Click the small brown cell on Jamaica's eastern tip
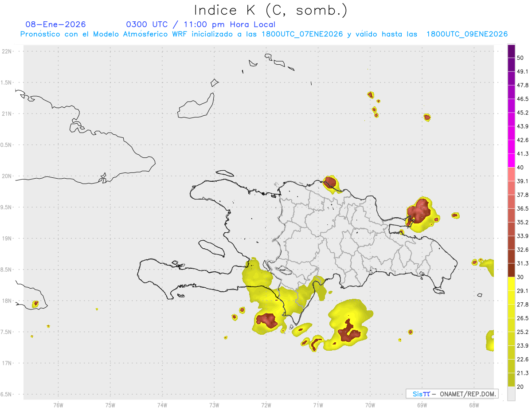 click(35, 304)
